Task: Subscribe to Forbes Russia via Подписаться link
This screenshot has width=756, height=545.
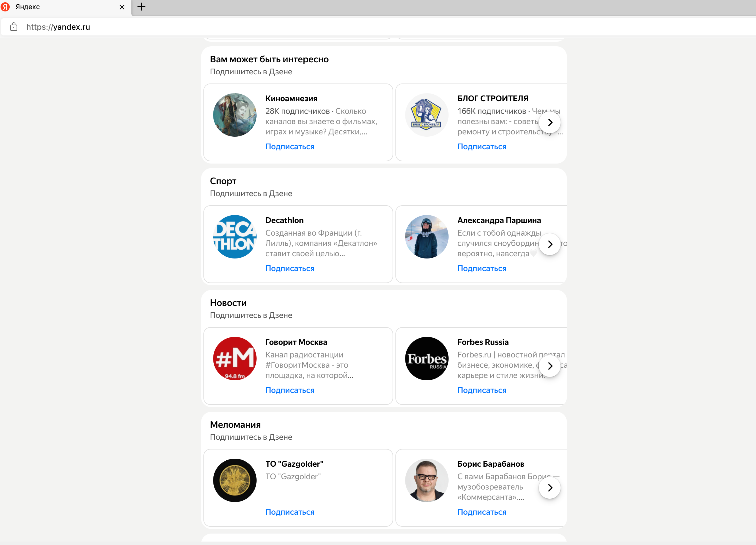Action: pos(482,390)
